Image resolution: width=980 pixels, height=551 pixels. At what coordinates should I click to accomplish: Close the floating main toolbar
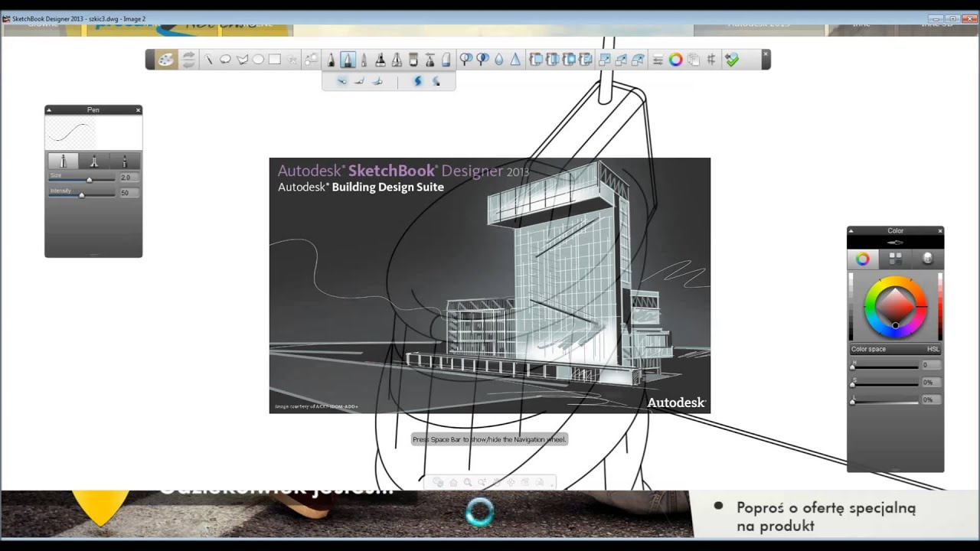point(765,54)
